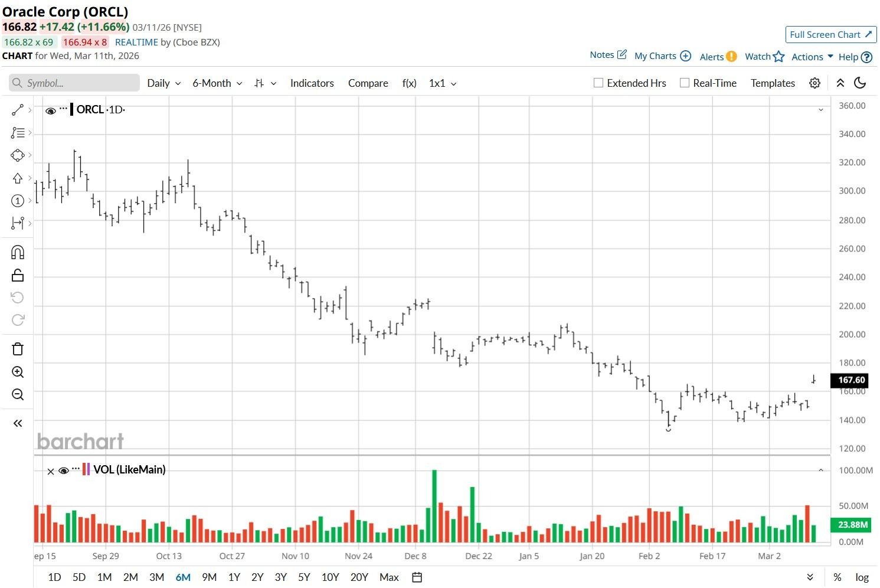
Task: Click the Alerts exclamation icon
Action: [731, 57]
